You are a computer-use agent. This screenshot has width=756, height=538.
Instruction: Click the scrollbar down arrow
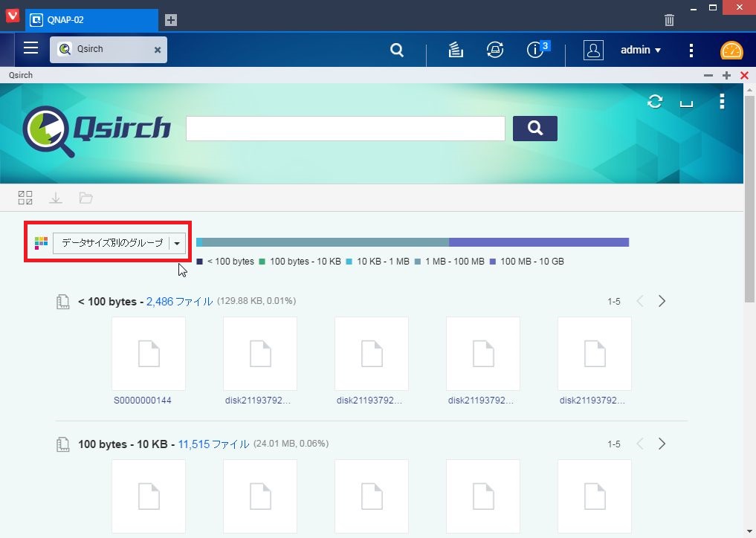(x=749, y=532)
